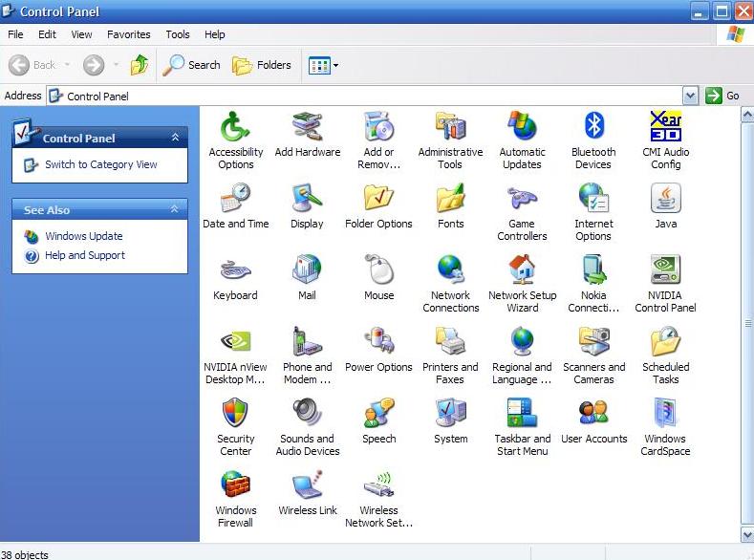Open Mouse settings icon

click(379, 269)
